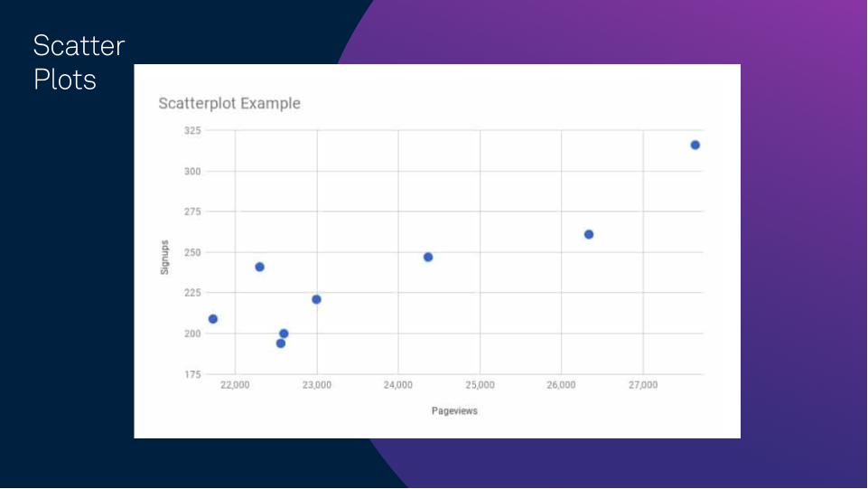This screenshot has height=489, width=868.
Task: Click the 250 y-axis tick label
Action: click(x=192, y=252)
